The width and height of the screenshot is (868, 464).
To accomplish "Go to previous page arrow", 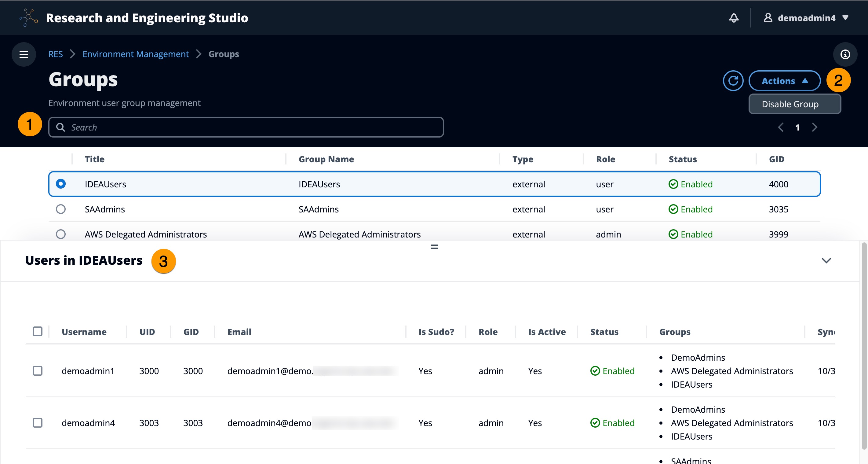I will [x=781, y=127].
